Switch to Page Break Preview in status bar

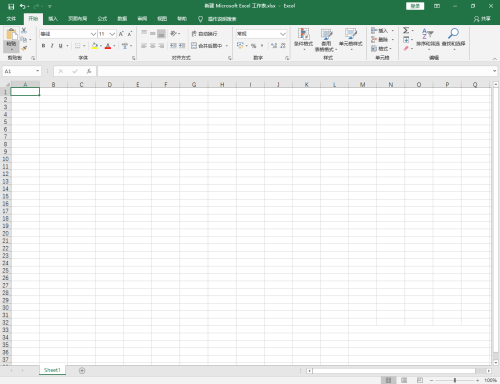tap(420, 380)
